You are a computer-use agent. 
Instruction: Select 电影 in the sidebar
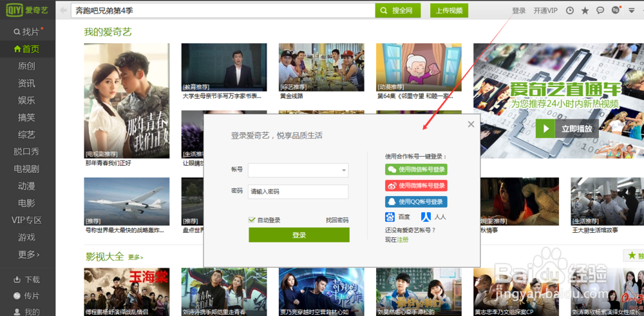click(28, 203)
